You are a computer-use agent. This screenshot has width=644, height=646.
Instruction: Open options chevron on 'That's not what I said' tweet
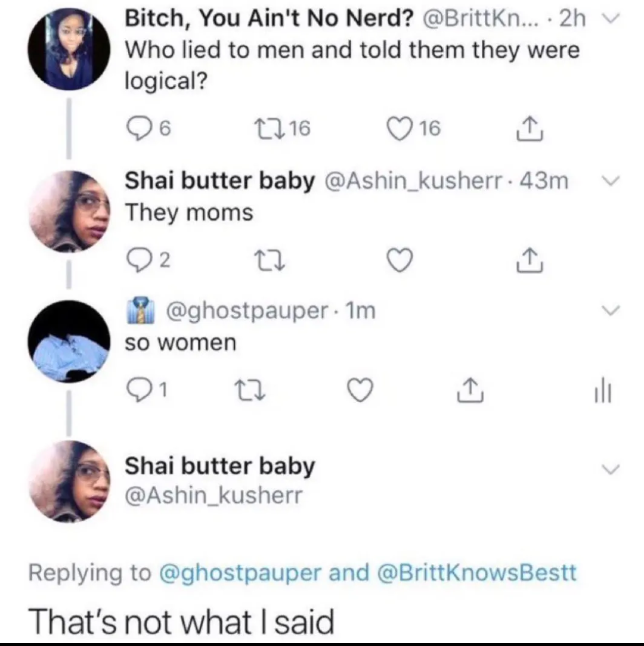tap(611, 469)
